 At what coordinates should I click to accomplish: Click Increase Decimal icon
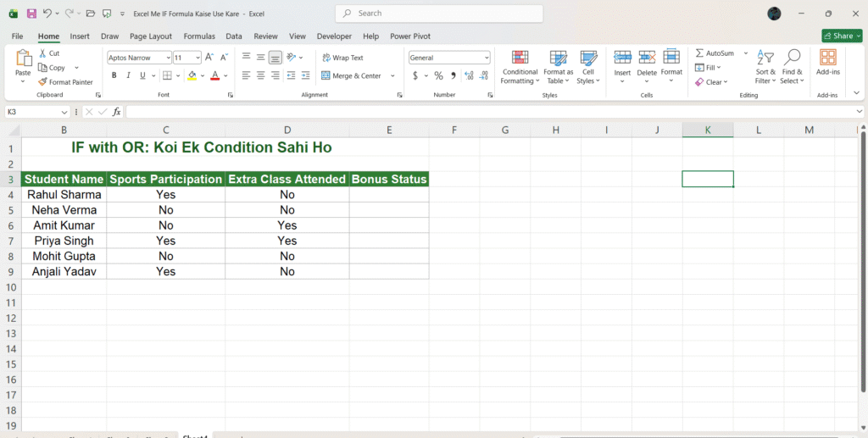[469, 75]
